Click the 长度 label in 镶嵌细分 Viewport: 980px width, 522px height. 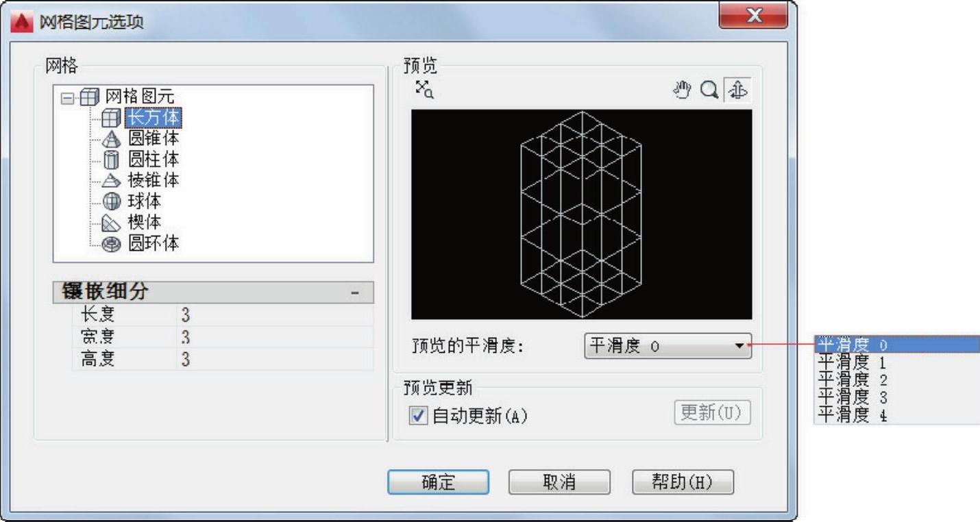(x=97, y=316)
